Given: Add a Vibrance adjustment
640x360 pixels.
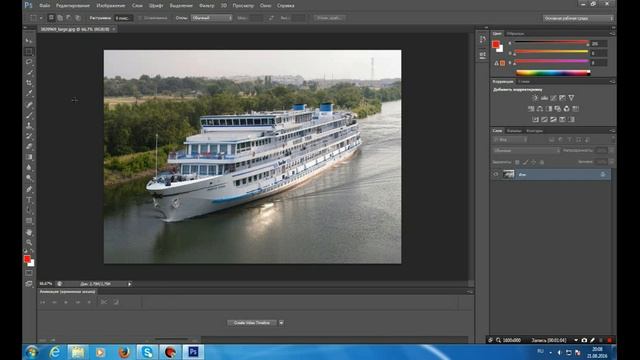Looking at the screenshot, I should point(571,98).
